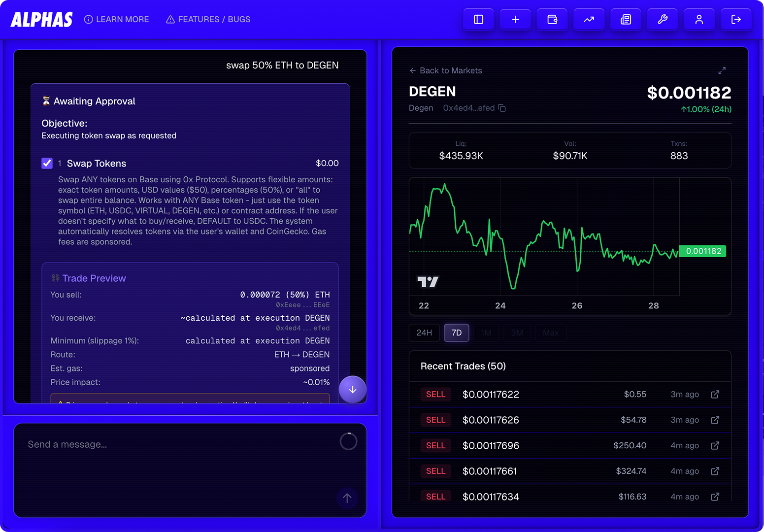The width and height of the screenshot is (764, 532).
Task: Click the plus new chat icon
Action: coord(515,20)
